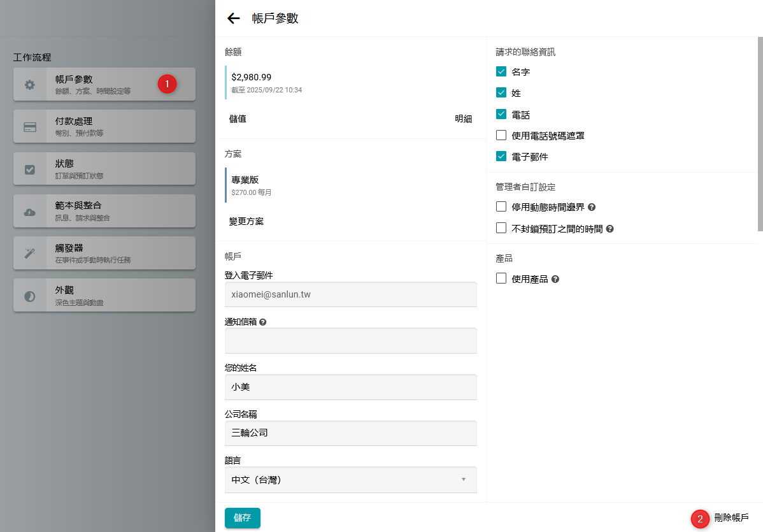Viewport: 763px width, 532px height.
Task: Click help icon beside 使用產品
Action: pos(555,279)
